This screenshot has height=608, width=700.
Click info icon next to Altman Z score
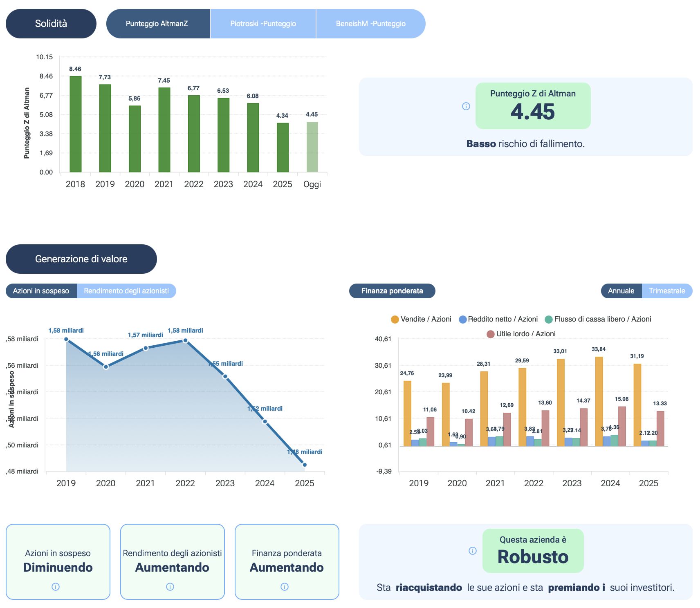[x=466, y=106]
